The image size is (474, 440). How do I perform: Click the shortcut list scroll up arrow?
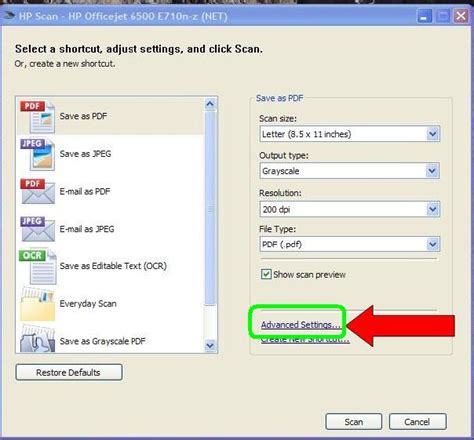tap(210, 104)
